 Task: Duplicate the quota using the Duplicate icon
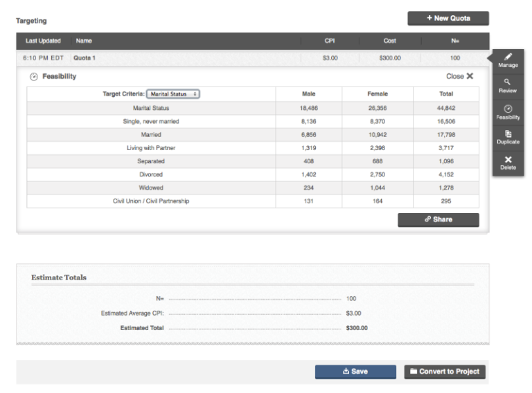(x=508, y=134)
